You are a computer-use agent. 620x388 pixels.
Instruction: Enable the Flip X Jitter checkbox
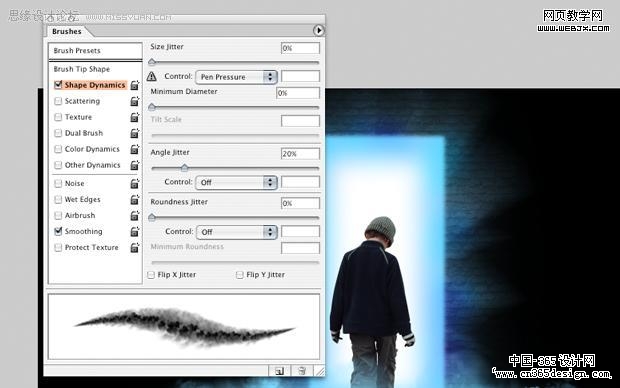click(151, 275)
